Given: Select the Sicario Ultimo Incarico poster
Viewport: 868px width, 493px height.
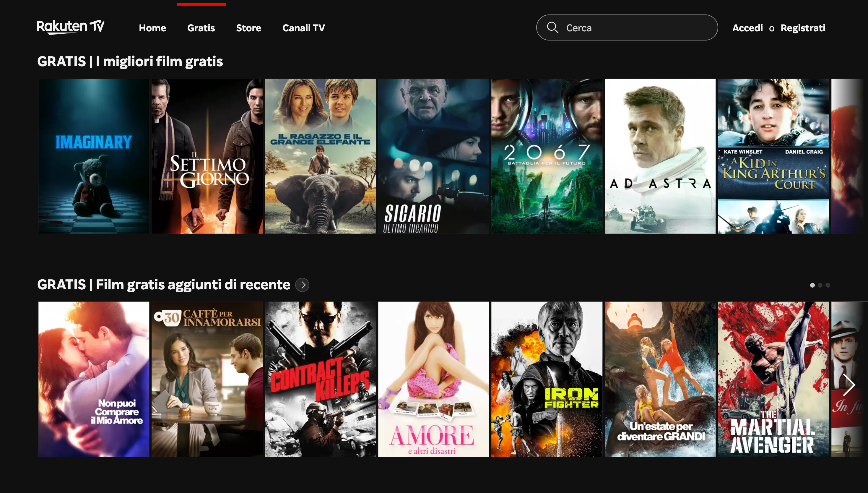Looking at the screenshot, I should coord(433,156).
